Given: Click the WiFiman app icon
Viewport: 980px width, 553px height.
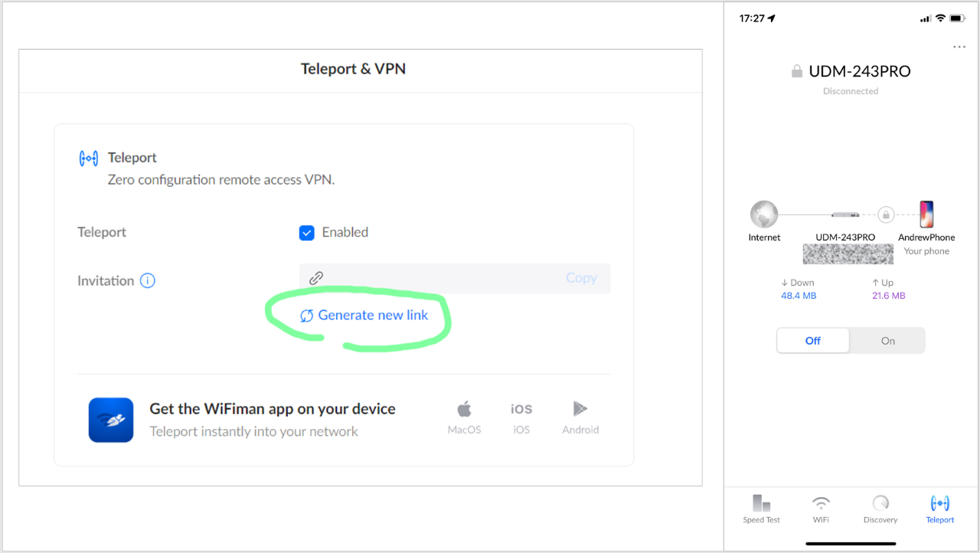Looking at the screenshot, I should click(111, 420).
